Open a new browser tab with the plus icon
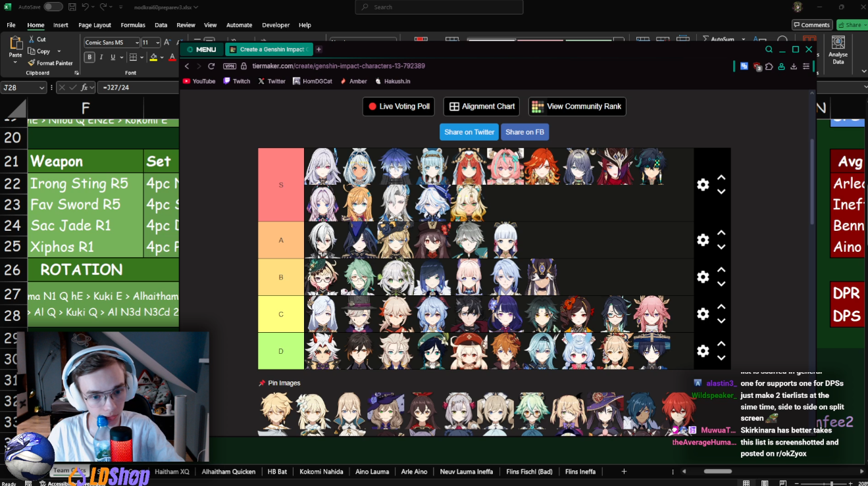Screen dimensions: 868x486 pos(319,49)
